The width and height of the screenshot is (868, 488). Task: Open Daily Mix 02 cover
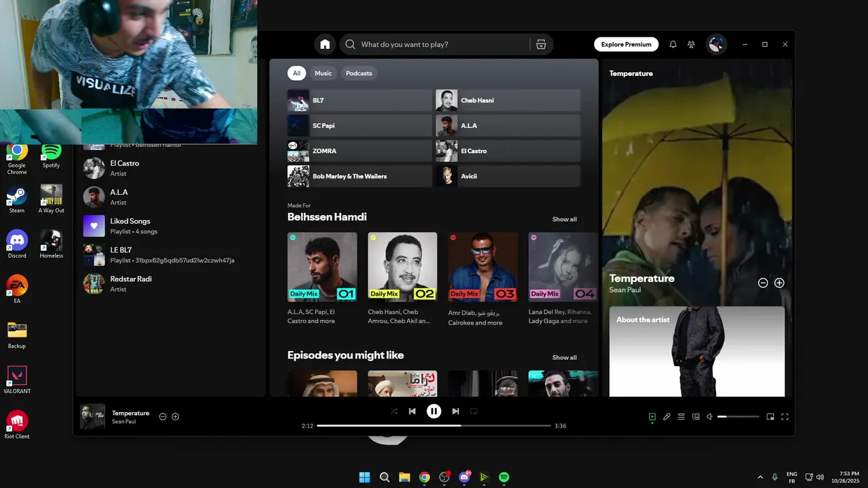(403, 267)
